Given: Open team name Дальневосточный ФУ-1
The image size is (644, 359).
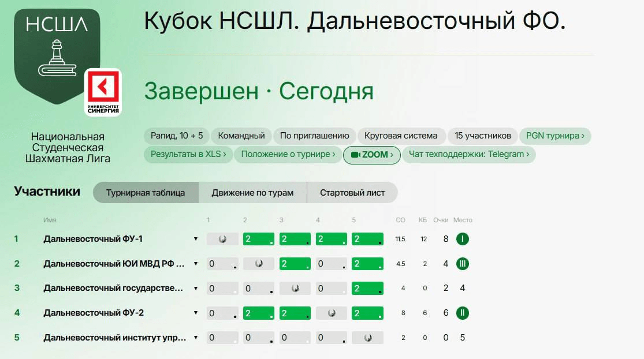Looking at the screenshot, I should (x=93, y=239).
